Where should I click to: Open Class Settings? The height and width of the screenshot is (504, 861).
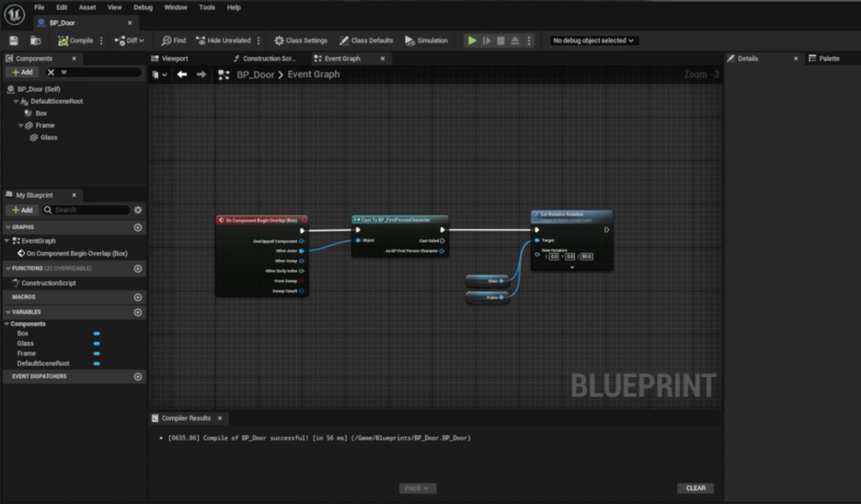coord(301,40)
